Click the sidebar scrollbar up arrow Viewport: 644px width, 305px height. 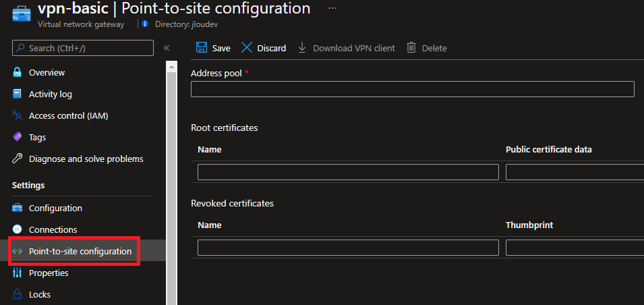pos(171,65)
